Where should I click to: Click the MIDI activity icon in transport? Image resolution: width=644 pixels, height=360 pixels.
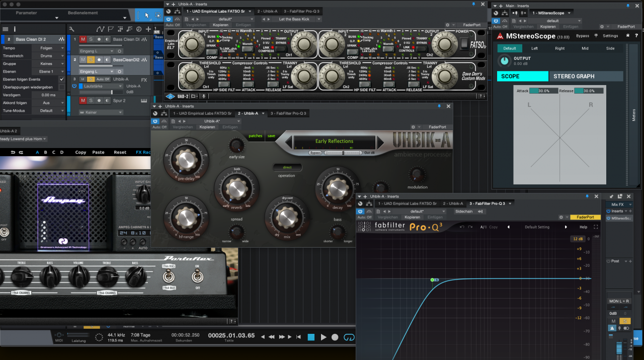pos(59,335)
